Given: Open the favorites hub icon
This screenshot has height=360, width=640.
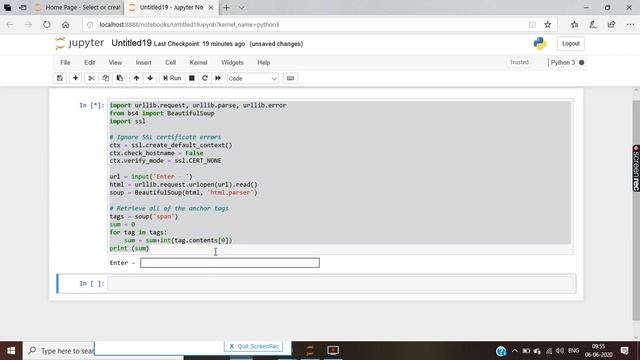Looking at the screenshot, I should pos(575,24).
